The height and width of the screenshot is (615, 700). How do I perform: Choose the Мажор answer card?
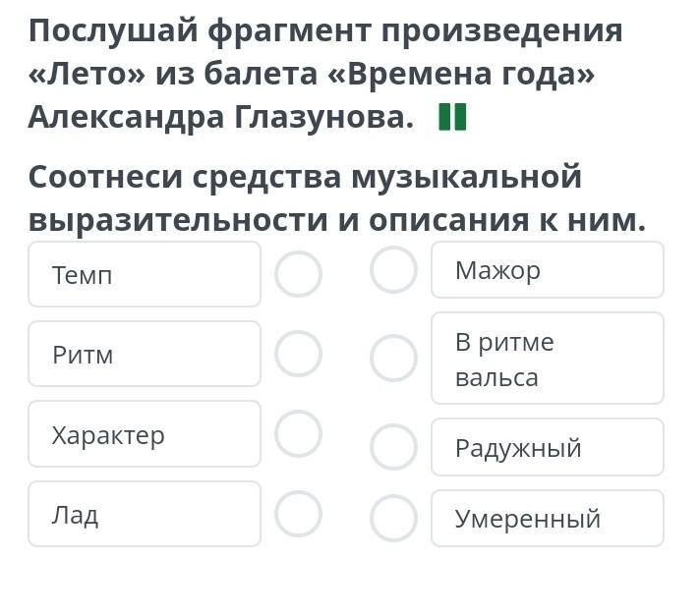coord(548,270)
